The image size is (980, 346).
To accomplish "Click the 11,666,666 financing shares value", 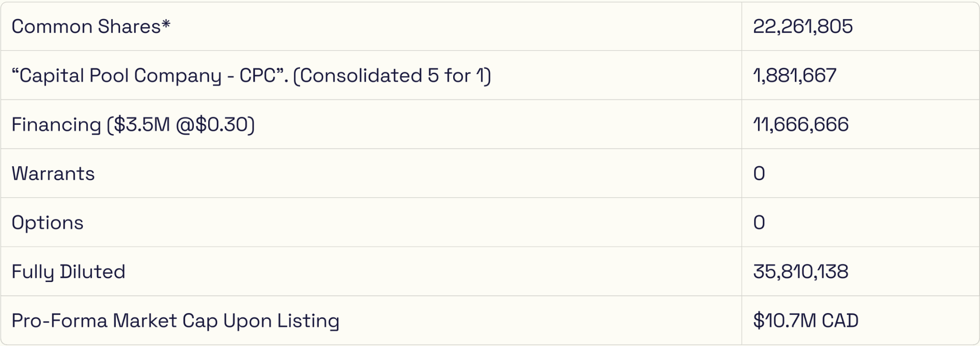I will [x=801, y=125].
